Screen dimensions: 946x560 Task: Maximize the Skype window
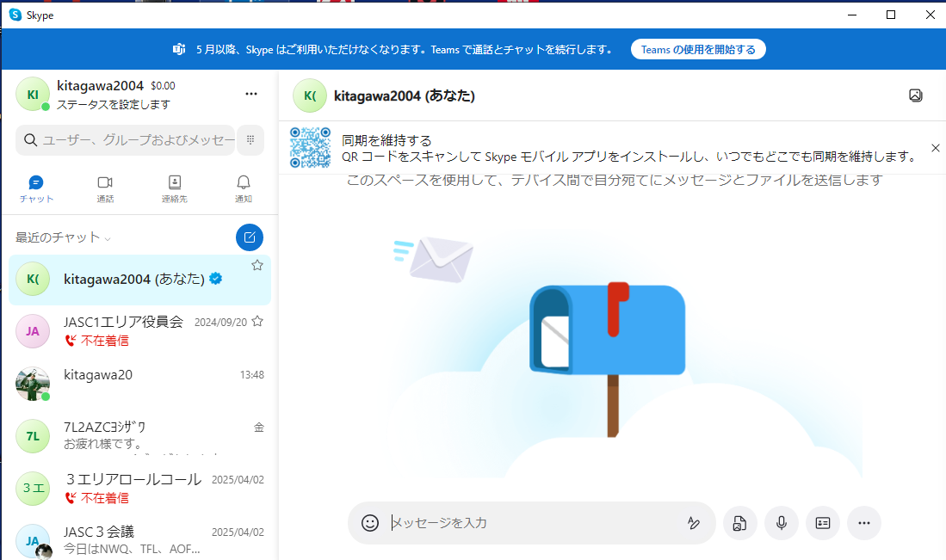(891, 15)
